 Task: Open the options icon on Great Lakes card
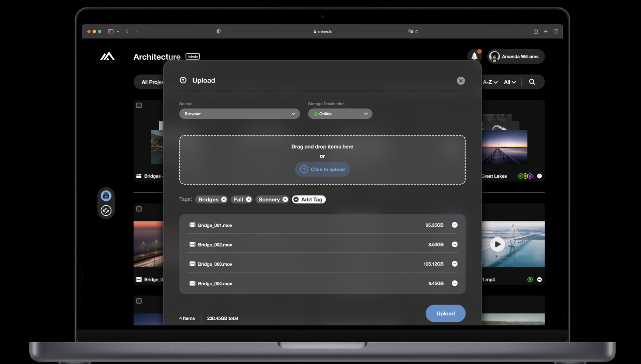[x=540, y=176]
